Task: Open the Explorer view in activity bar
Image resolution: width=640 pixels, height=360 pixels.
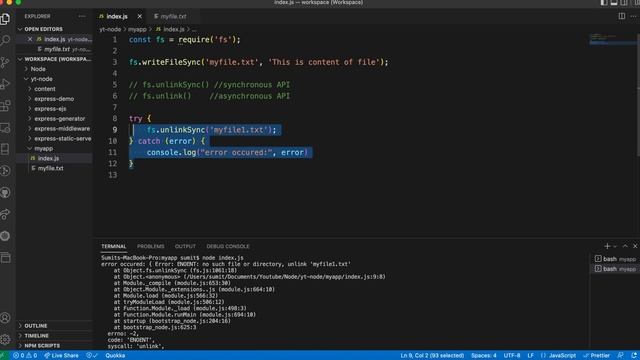Action: point(5,19)
